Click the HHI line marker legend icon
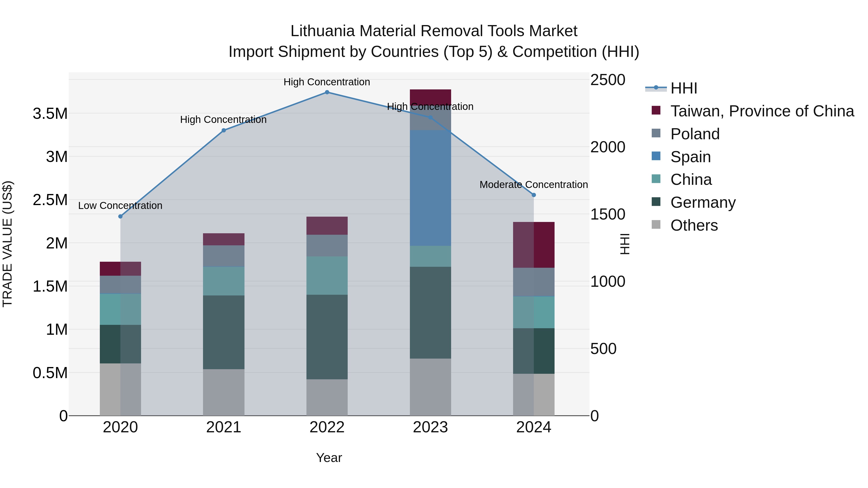The width and height of the screenshot is (868, 488). tap(656, 88)
